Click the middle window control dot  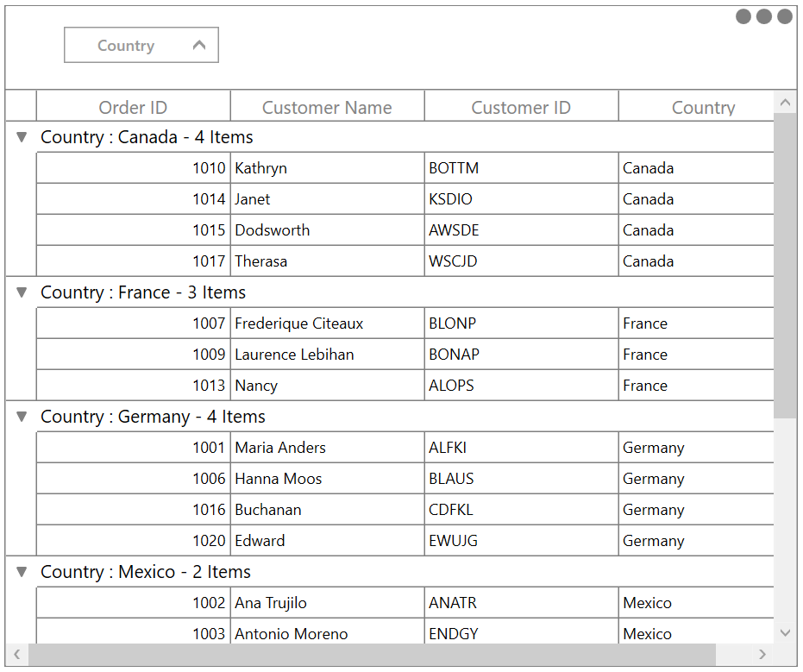tap(763, 16)
